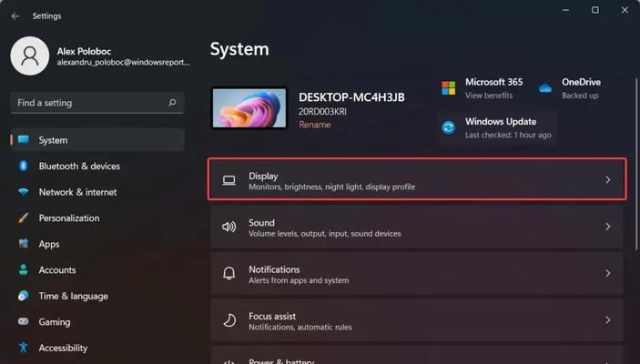Open Notifications via its chevron
The width and height of the screenshot is (640, 364).
pos(608,273)
